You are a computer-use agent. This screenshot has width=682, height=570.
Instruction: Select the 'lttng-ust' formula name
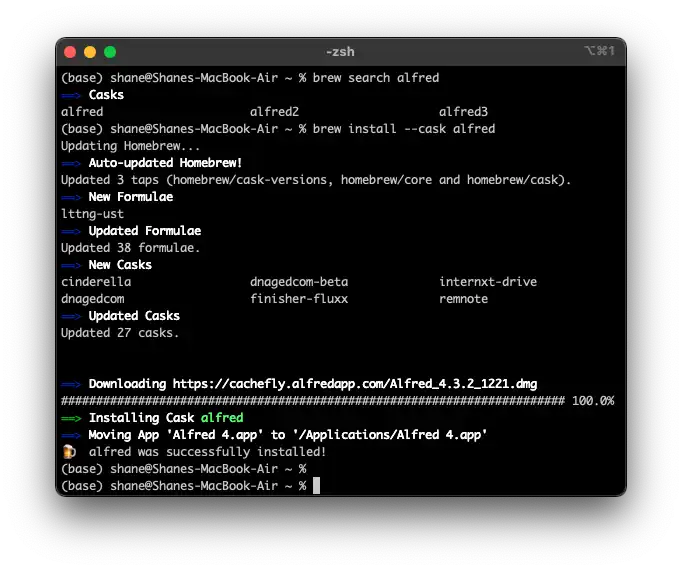pos(93,214)
